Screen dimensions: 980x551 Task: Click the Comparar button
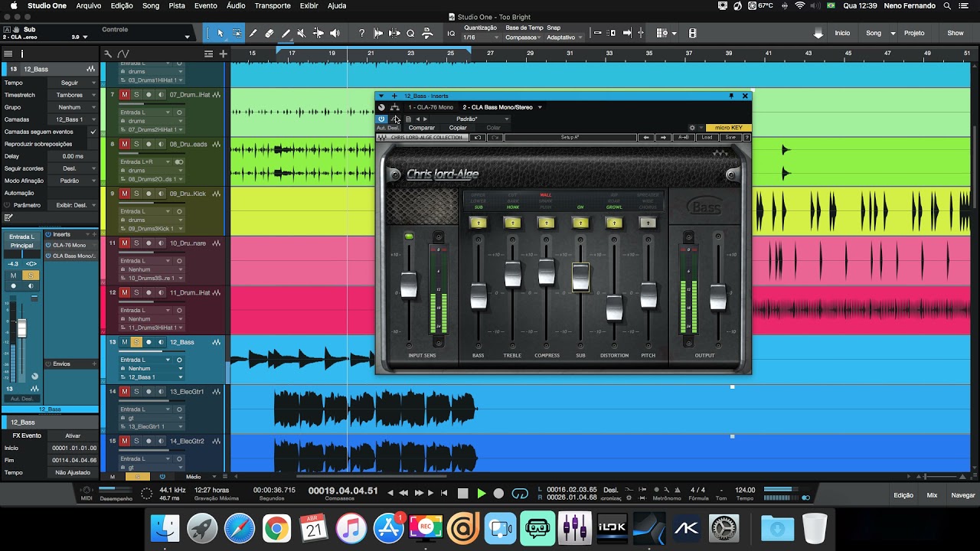coord(421,128)
